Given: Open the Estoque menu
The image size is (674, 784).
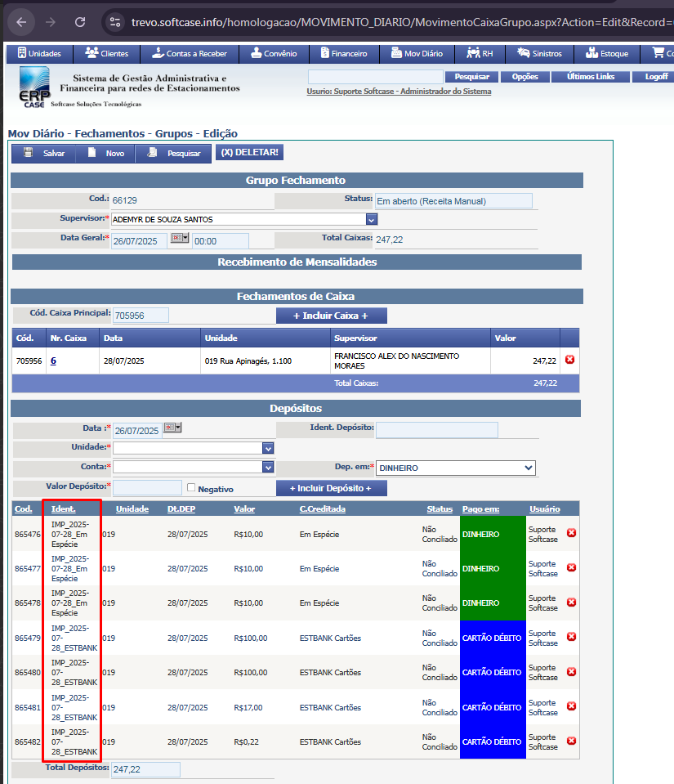Looking at the screenshot, I should [606, 53].
